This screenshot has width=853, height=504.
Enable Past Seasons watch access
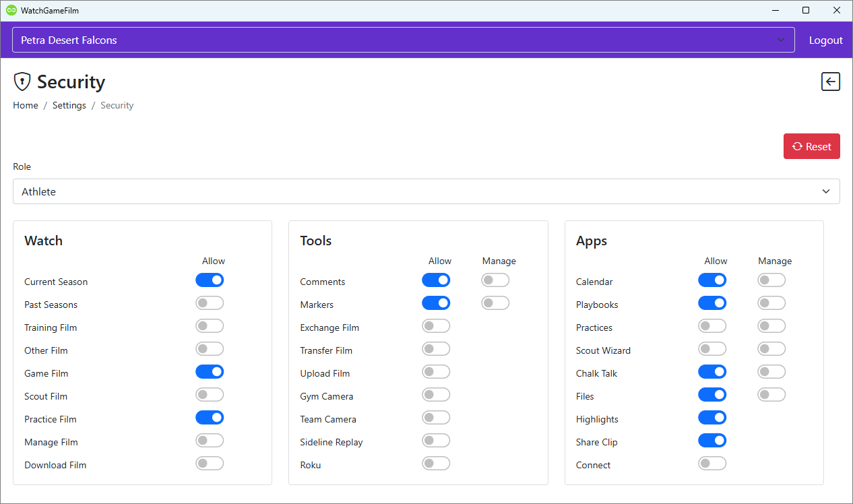210,303
